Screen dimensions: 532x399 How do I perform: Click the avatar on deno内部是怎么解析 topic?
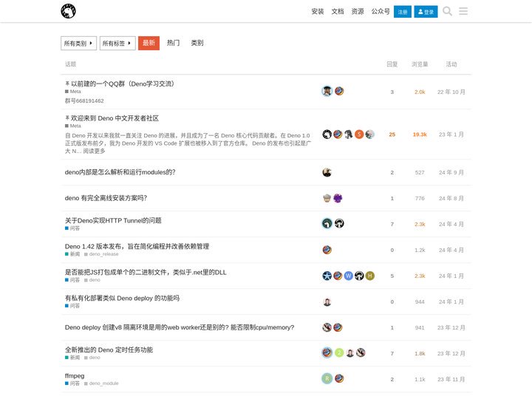[x=327, y=172]
